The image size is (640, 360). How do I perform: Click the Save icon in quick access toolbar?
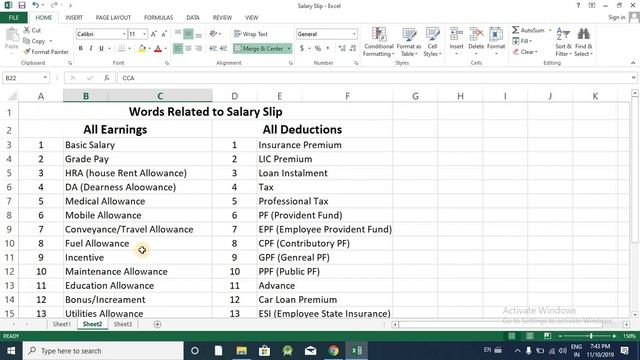(22, 5)
